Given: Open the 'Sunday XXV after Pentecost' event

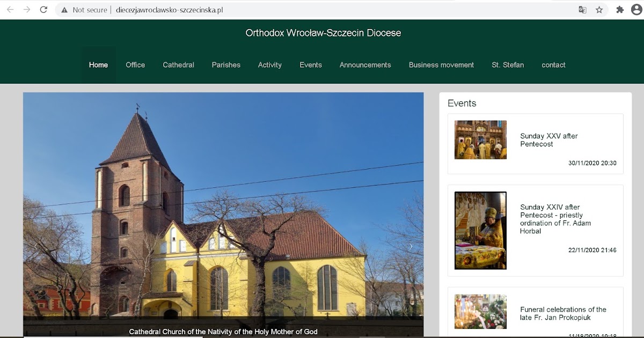Looking at the screenshot, I should click(548, 140).
